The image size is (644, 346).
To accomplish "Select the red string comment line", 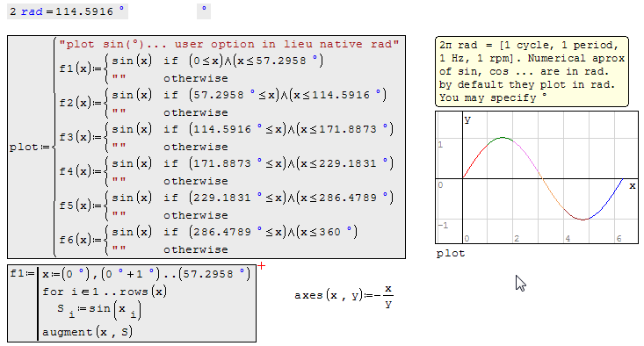I will (228, 44).
